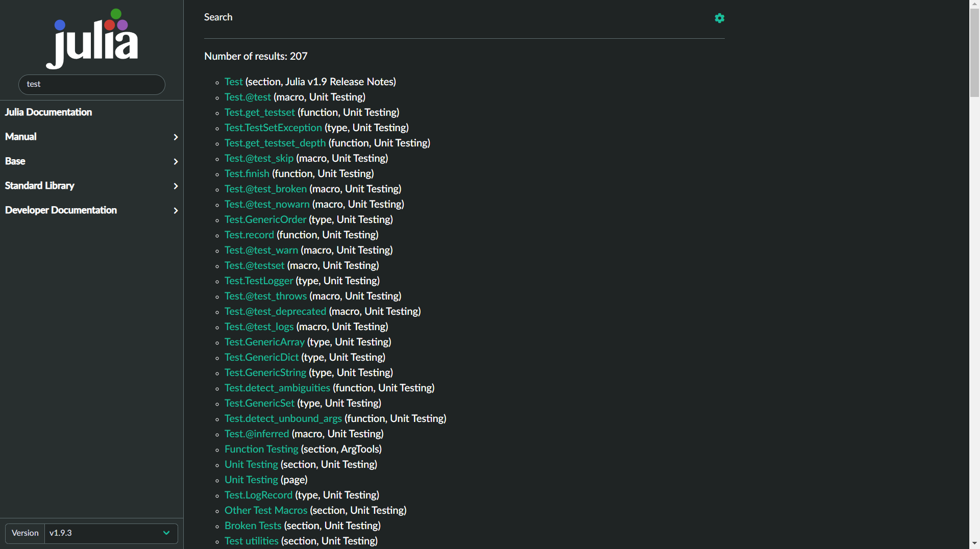The width and height of the screenshot is (980, 549).
Task: Open the version v1.9.3 dropdown
Action: 111,533
